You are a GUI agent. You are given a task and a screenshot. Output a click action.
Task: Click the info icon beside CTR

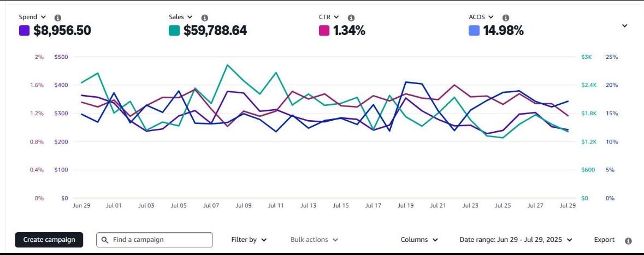point(351,17)
